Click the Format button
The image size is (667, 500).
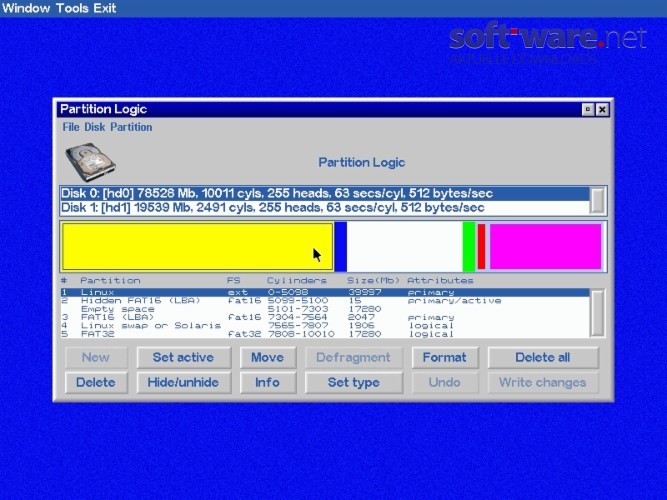[445, 357]
